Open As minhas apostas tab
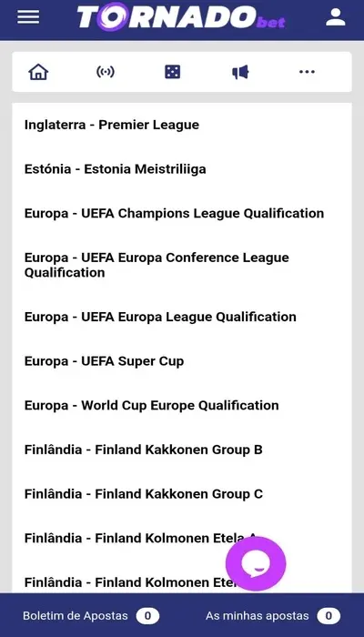This screenshot has height=637, width=364. (273, 616)
